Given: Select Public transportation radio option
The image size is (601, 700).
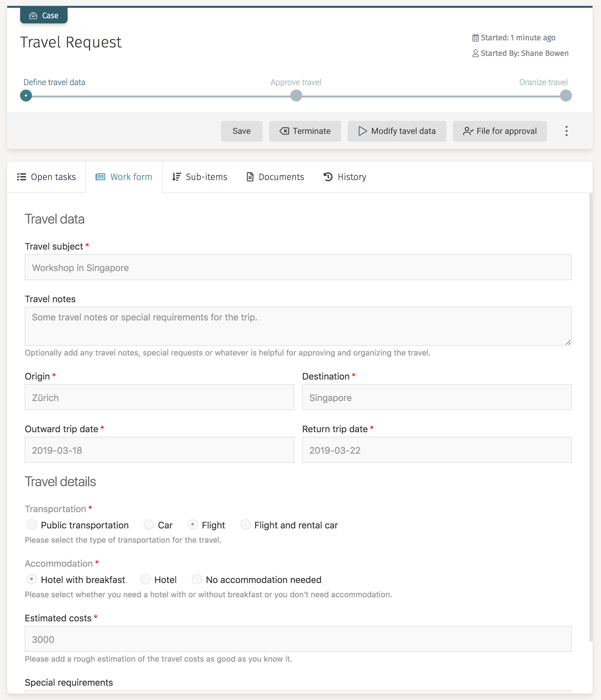Looking at the screenshot, I should click(32, 525).
